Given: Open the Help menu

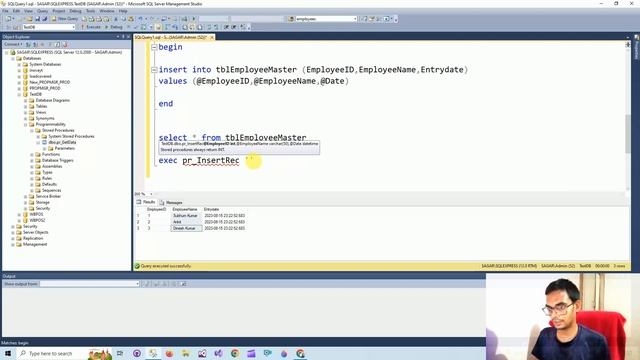Looking at the screenshot, I should click(123, 11).
